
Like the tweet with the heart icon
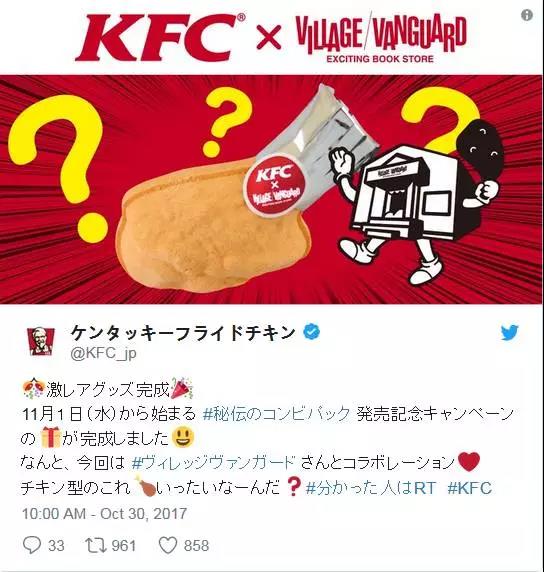(168, 545)
